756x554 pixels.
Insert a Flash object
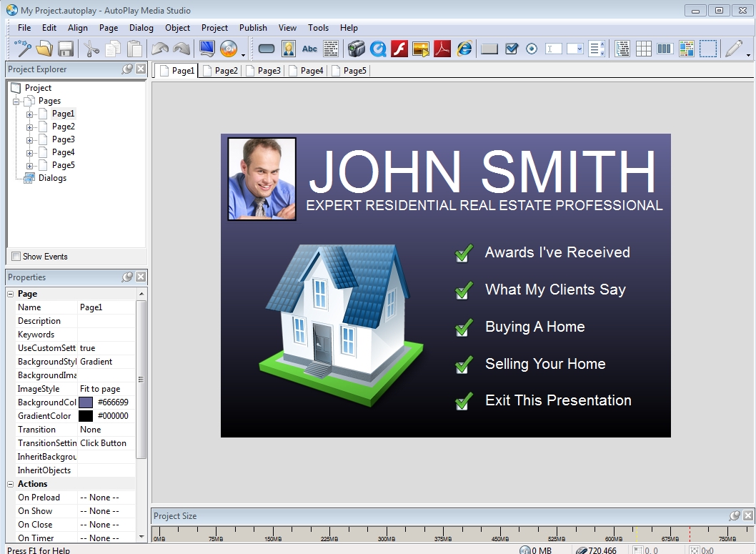(399, 49)
